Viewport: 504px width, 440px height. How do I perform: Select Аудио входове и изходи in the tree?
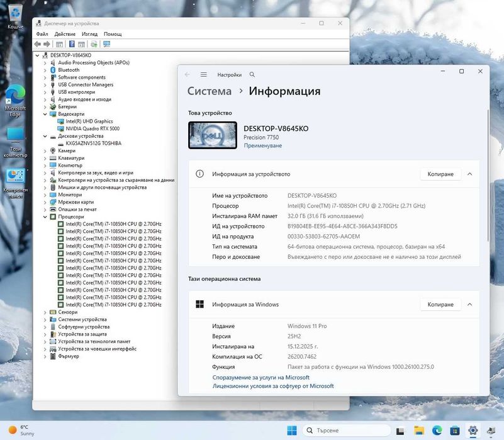pos(84,99)
